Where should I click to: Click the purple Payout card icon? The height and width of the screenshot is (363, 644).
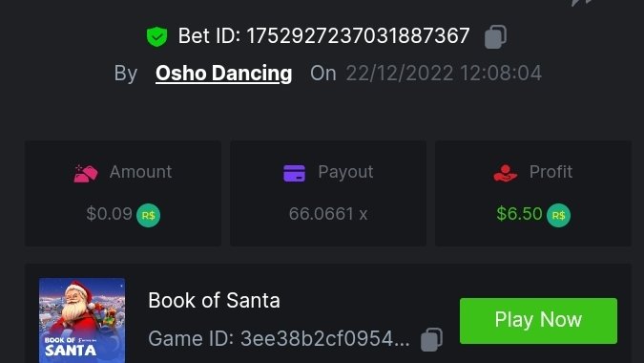(x=295, y=173)
